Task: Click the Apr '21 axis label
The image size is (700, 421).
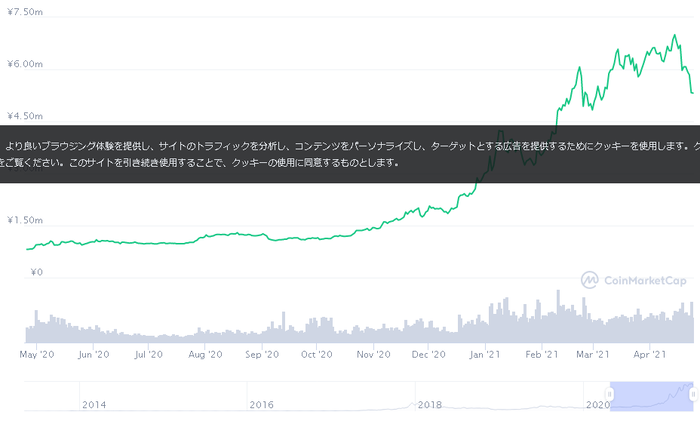Action: 650,354
